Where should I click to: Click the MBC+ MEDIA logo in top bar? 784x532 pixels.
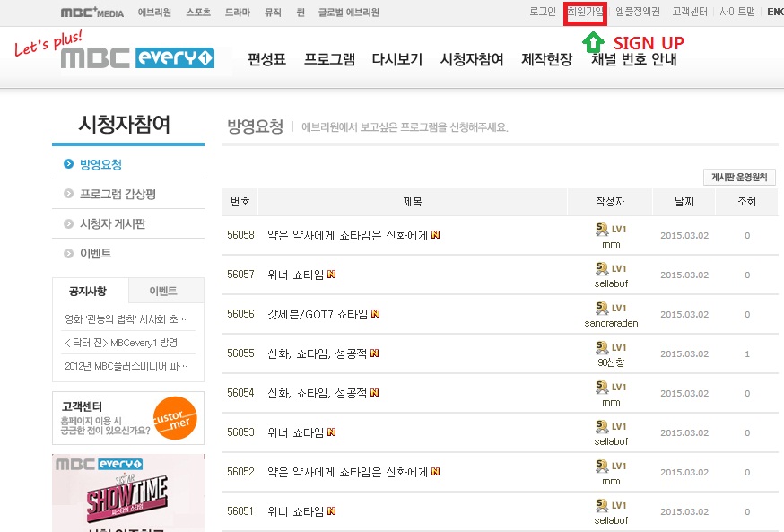coord(92,13)
